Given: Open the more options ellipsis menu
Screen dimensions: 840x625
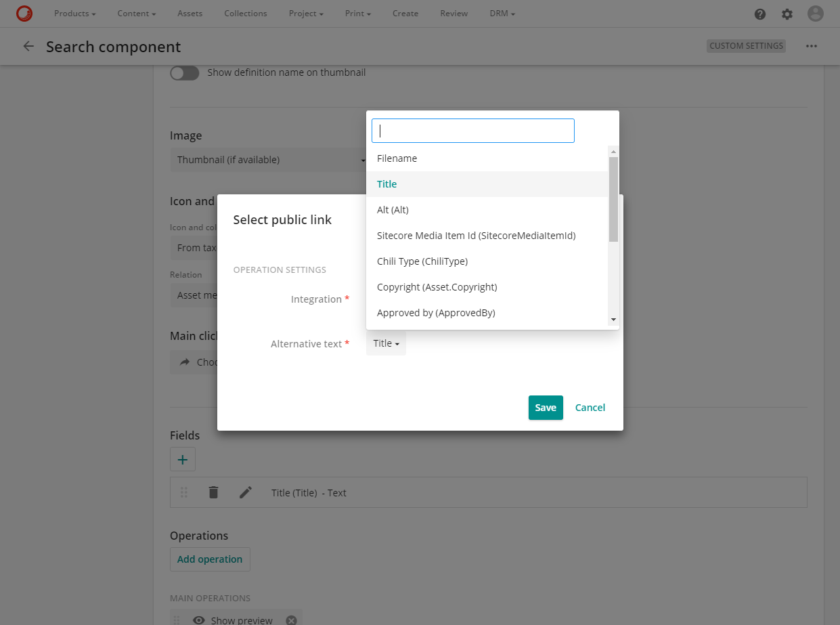Looking at the screenshot, I should click(812, 46).
